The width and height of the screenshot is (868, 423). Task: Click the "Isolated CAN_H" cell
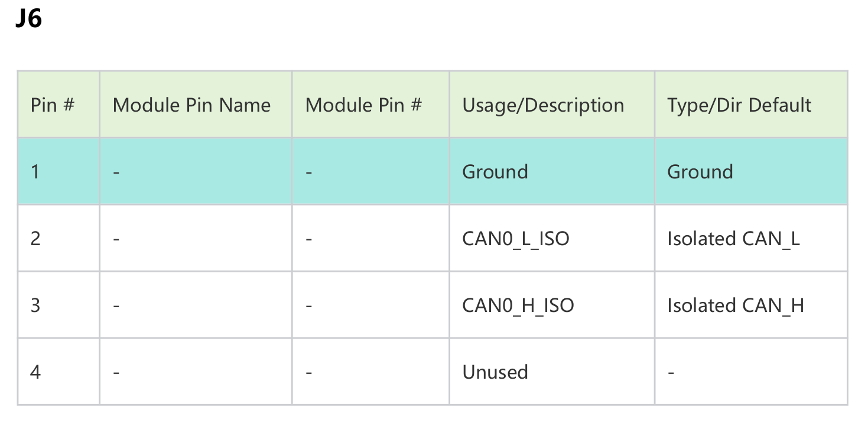click(736, 305)
